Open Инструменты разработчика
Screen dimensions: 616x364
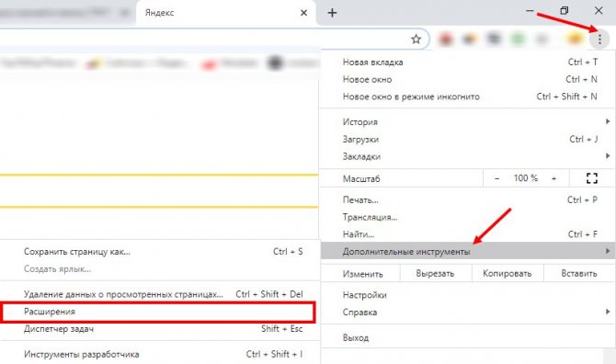click(x=159, y=354)
